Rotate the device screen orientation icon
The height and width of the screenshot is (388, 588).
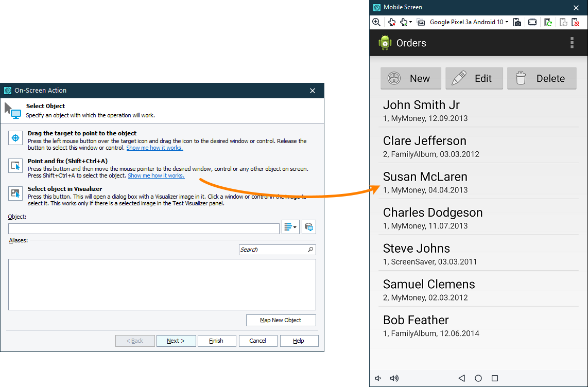[532, 22]
